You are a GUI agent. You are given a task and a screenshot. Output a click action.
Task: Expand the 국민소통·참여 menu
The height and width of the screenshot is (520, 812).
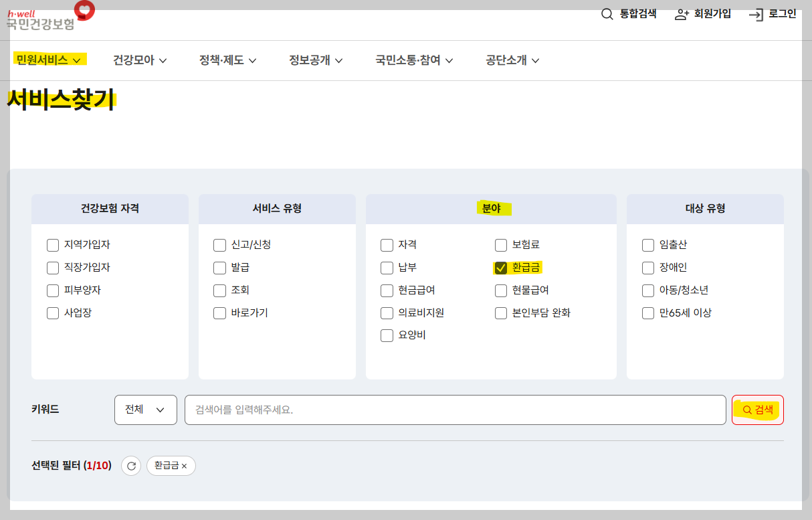[x=414, y=60]
